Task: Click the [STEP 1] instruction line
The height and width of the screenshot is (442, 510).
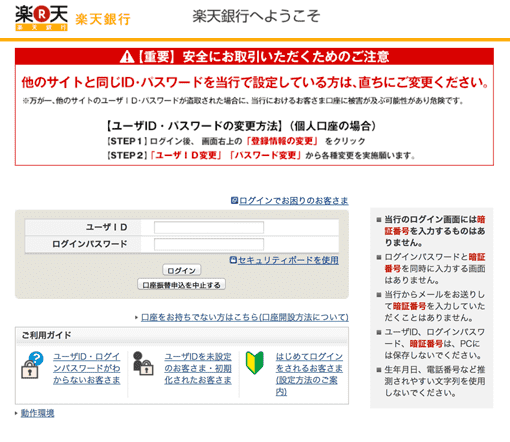Action: click(236, 141)
